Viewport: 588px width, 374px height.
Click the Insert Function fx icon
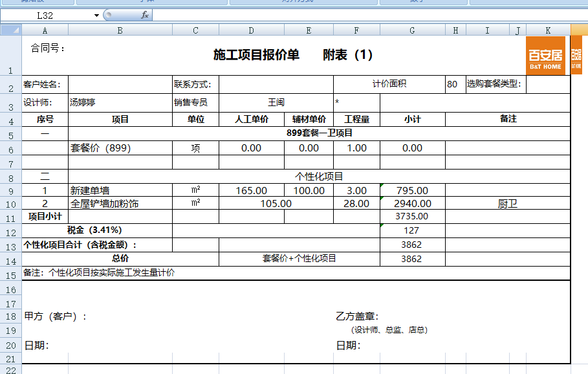click(x=145, y=15)
